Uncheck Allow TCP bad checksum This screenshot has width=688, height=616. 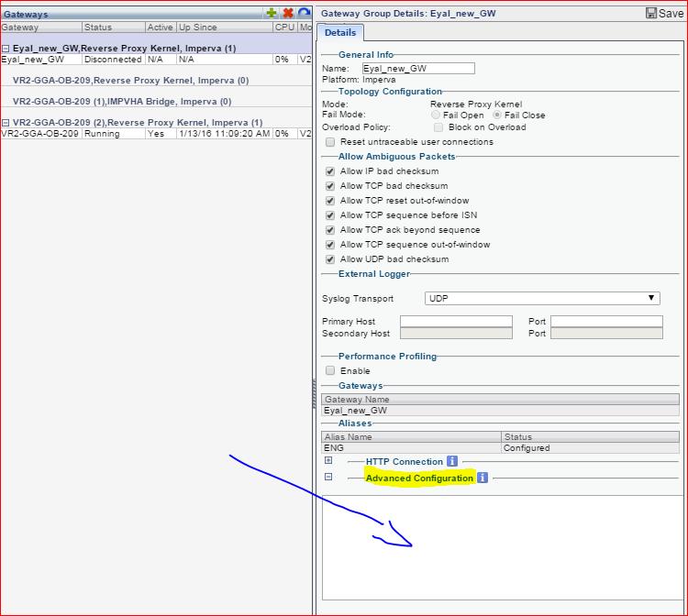point(330,186)
